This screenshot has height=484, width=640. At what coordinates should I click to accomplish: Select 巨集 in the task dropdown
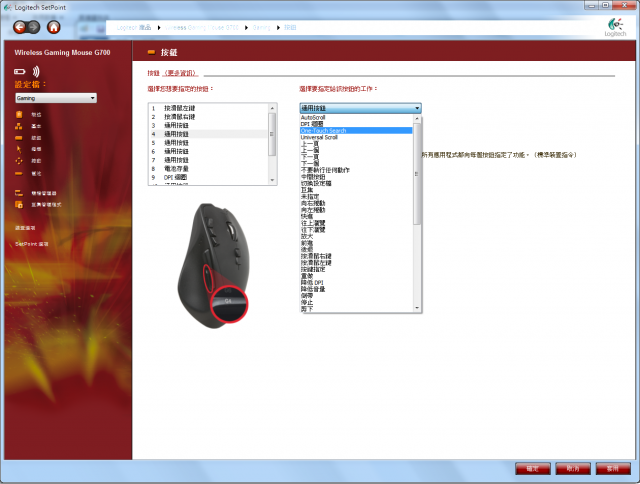coord(356,190)
